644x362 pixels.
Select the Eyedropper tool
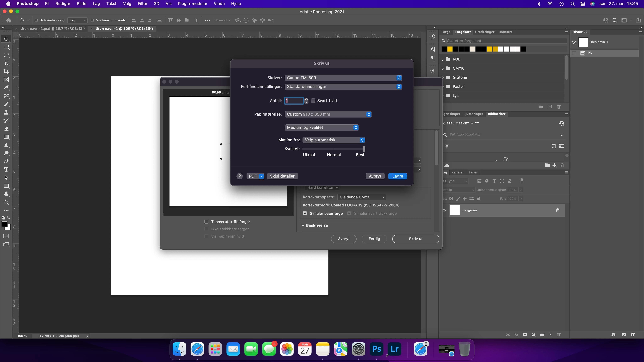[x=6, y=88]
